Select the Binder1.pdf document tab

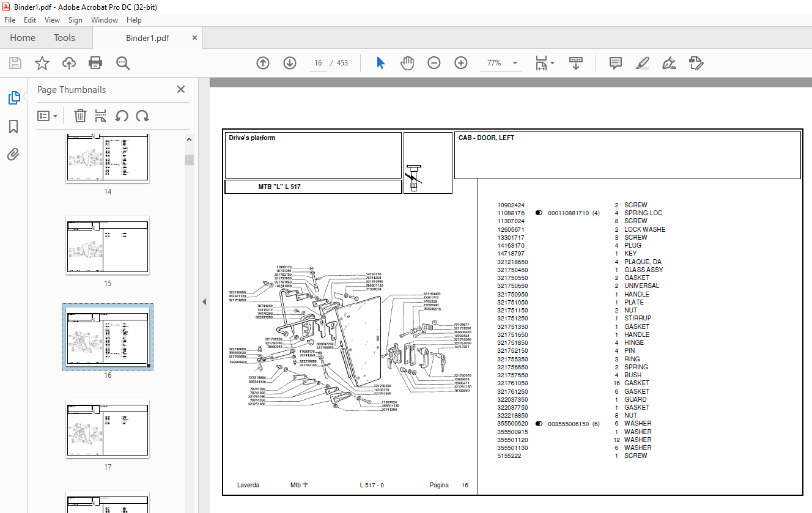tap(147, 38)
